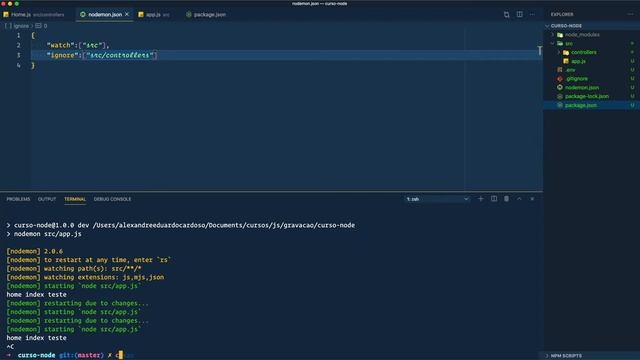Open the editor More Actions ellipsis

532,14
